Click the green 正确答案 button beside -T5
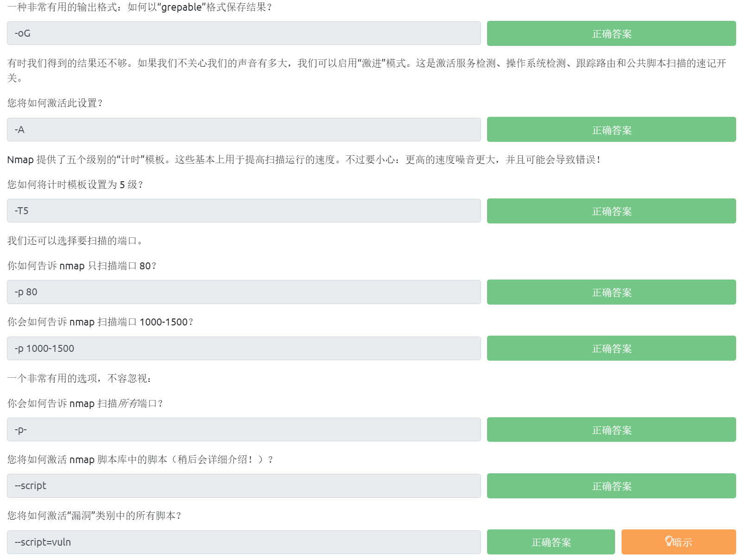 pyautogui.click(x=611, y=211)
